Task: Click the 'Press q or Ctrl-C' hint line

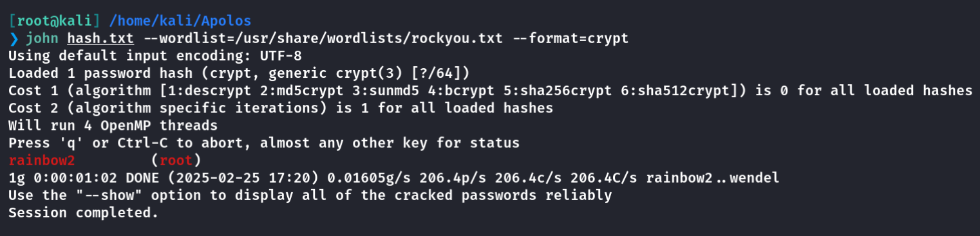Action: pos(264,143)
